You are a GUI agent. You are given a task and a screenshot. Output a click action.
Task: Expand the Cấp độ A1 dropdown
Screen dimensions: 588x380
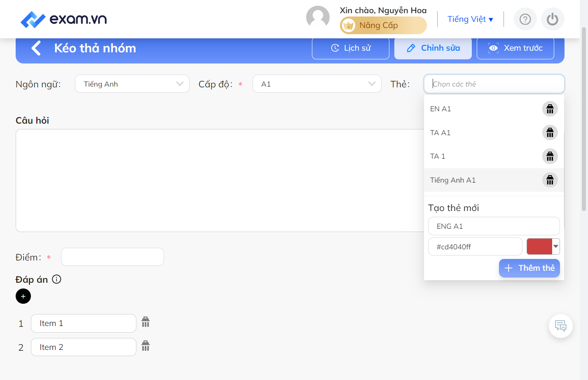[x=317, y=84]
